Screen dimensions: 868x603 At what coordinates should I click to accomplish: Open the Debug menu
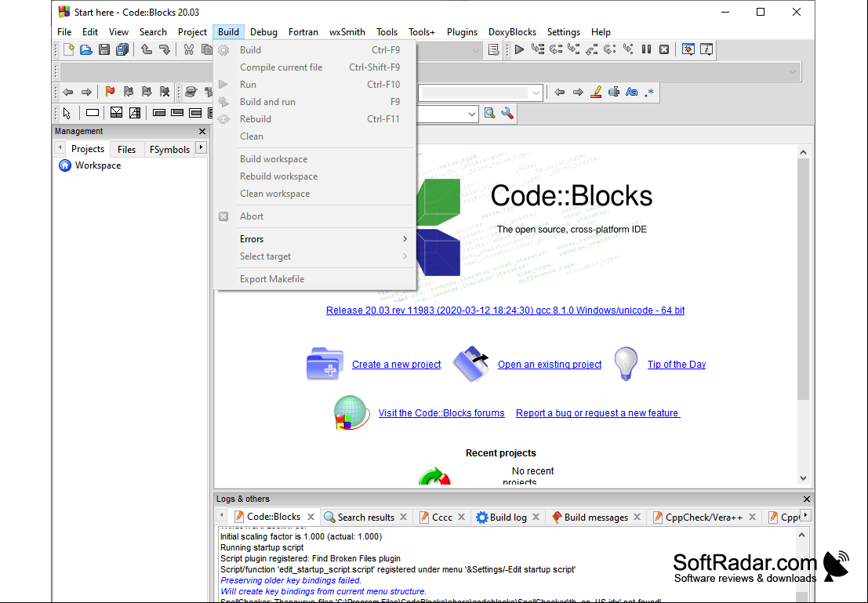click(263, 32)
